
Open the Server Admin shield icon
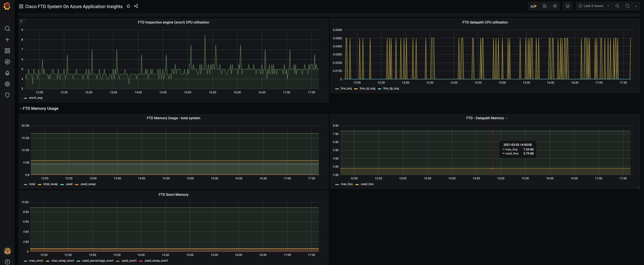click(x=7, y=95)
